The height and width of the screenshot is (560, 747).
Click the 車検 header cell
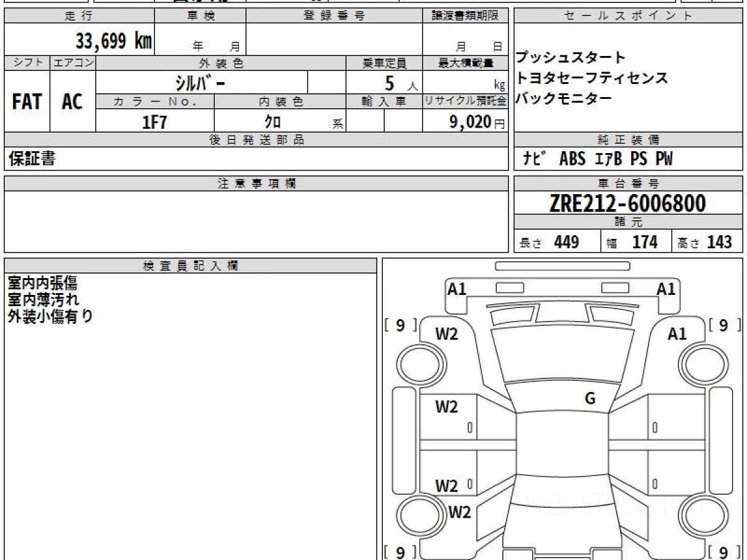coord(200,16)
